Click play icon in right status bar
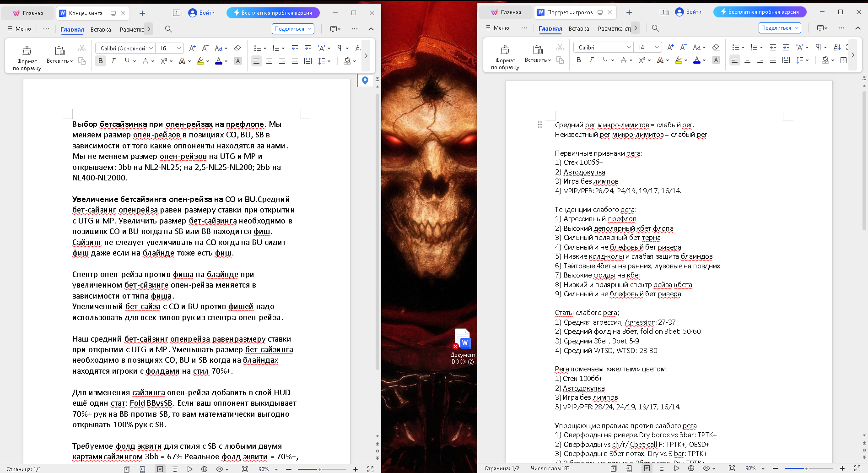This screenshot has height=473, width=868. point(676,468)
